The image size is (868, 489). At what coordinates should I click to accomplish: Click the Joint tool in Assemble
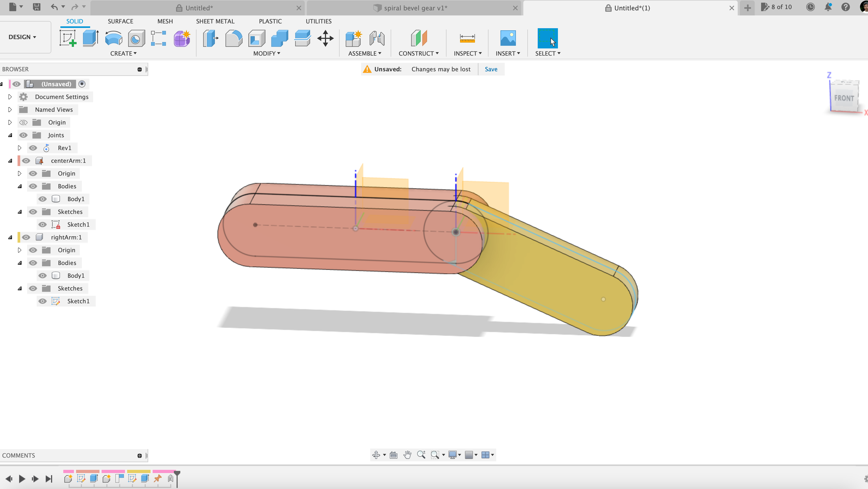coord(377,38)
